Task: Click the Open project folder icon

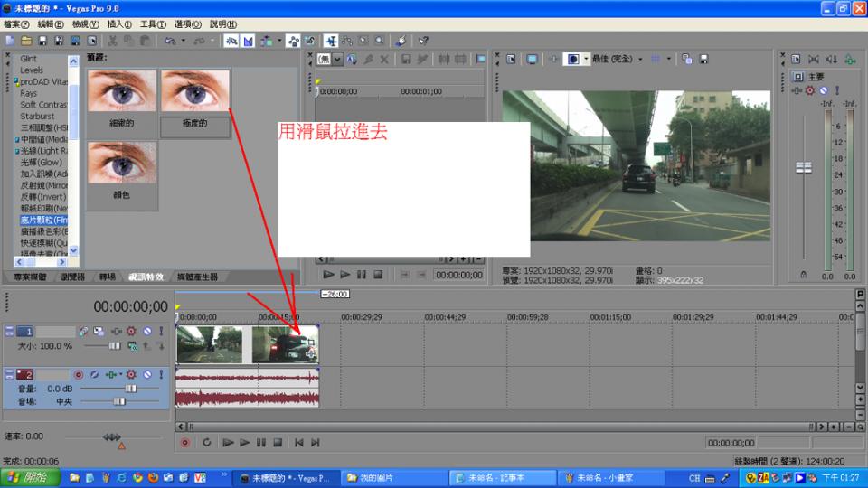Action: tap(25, 41)
